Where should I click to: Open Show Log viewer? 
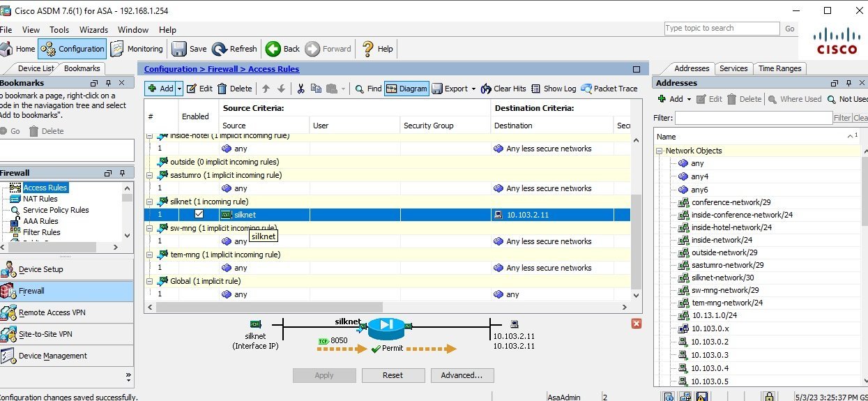554,89
